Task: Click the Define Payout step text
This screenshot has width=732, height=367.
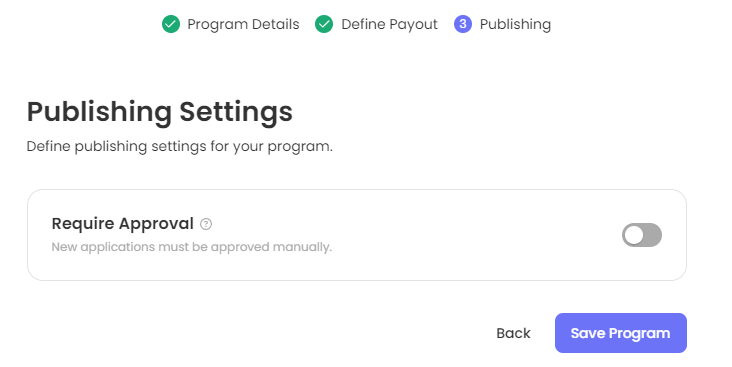Action: (389, 24)
